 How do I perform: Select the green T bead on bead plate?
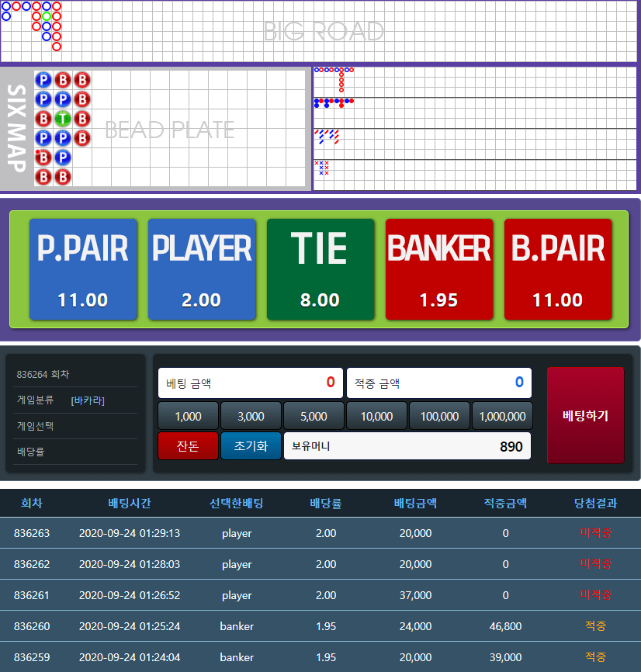pyautogui.click(x=63, y=119)
